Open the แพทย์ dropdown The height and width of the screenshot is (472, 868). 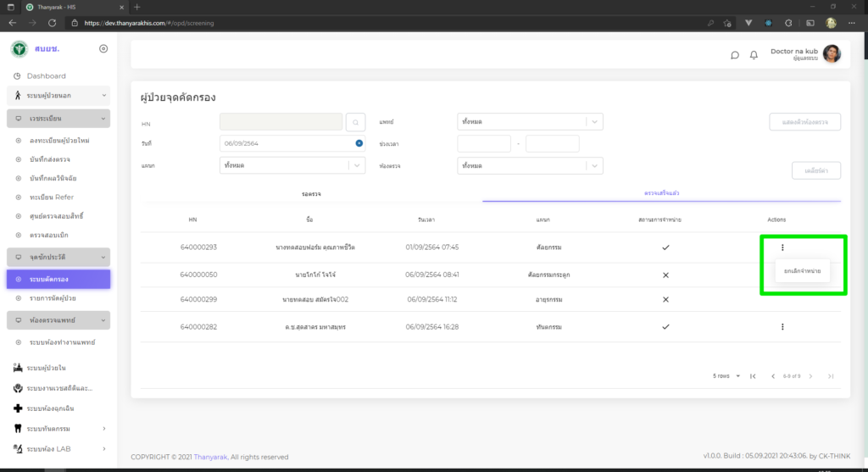530,122
